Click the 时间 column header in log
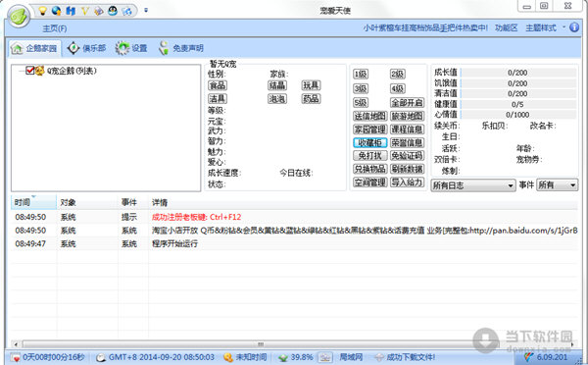 point(33,202)
